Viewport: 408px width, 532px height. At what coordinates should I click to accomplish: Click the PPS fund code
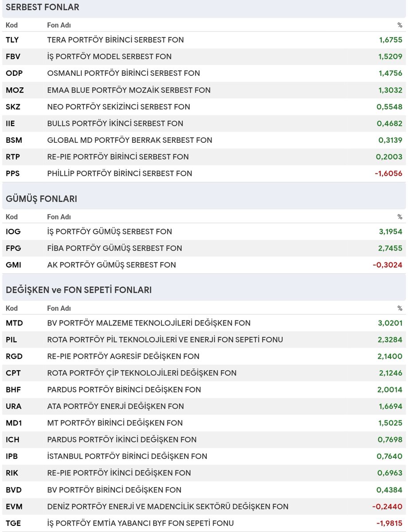pyautogui.click(x=13, y=173)
